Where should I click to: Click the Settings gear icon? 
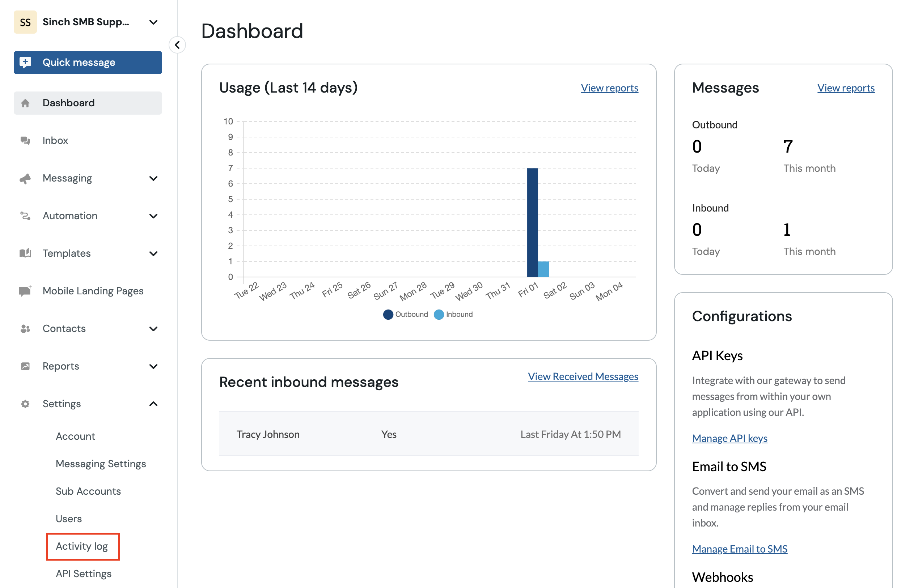[25, 404]
